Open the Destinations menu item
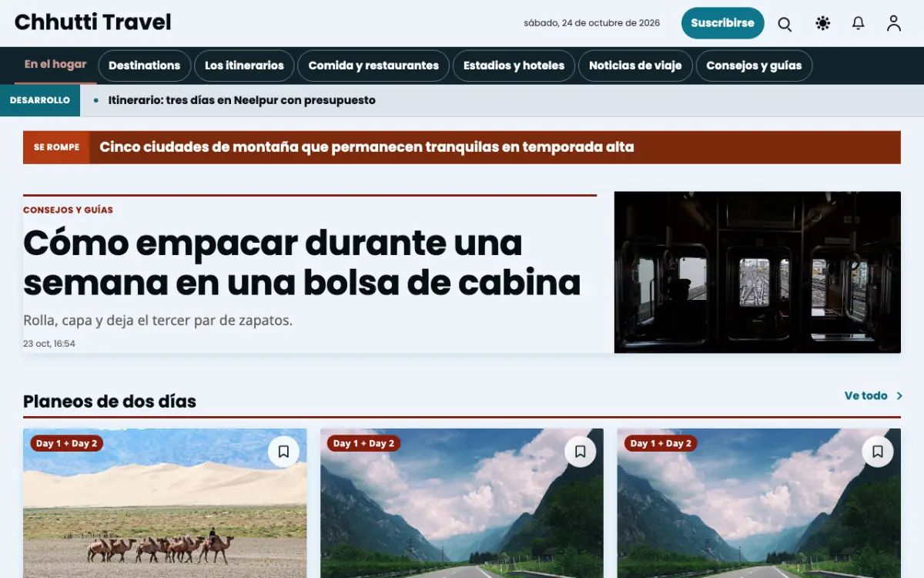The width and height of the screenshot is (924, 578). 144,66
